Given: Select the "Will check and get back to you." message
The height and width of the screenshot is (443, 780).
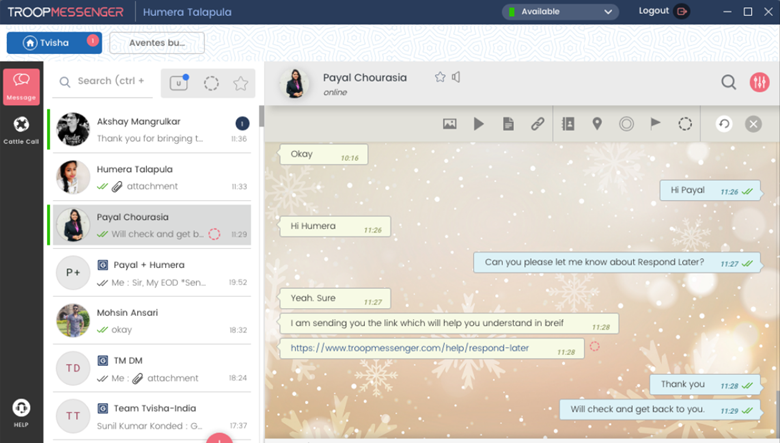Looking at the screenshot, I should (660, 410).
